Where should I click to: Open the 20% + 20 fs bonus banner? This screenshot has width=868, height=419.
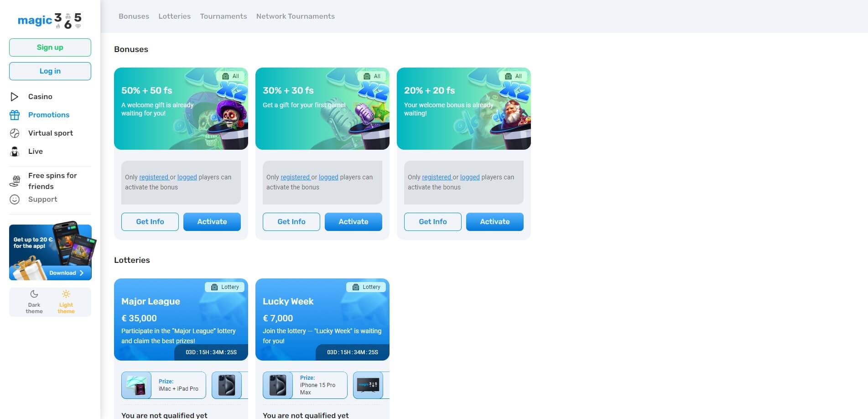pos(464,109)
